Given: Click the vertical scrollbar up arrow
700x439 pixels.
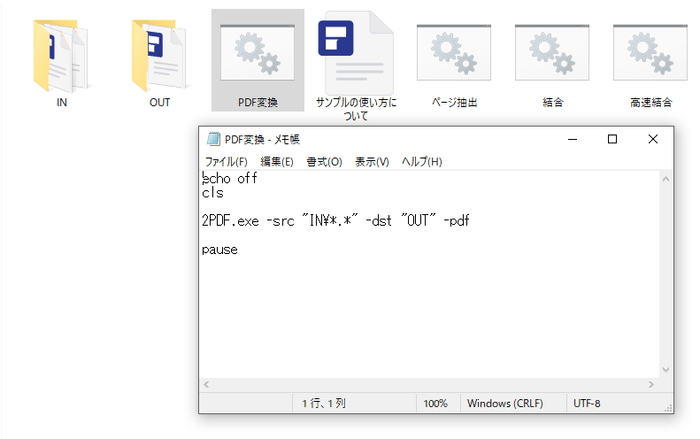Looking at the screenshot, I should (664, 178).
